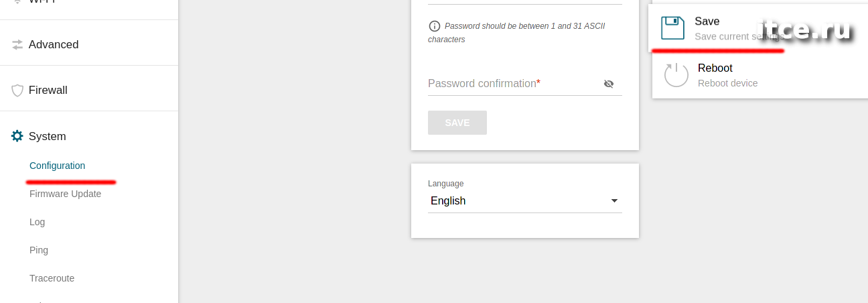This screenshot has height=303, width=868.
Task: Open the Traceroute page
Action: tap(52, 278)
